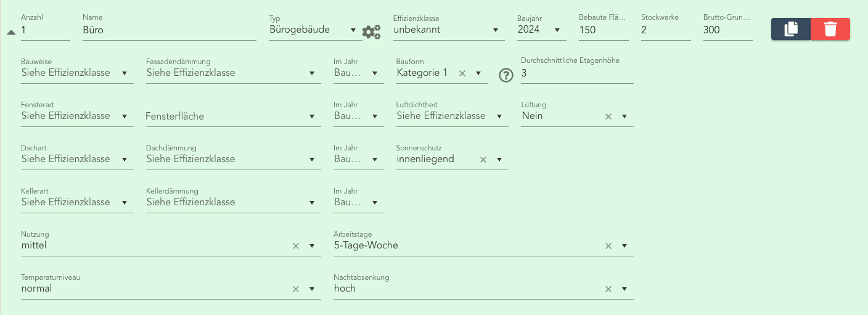Open the Dachart dropdown
This screenshot has width=868, height=315.
125,160
